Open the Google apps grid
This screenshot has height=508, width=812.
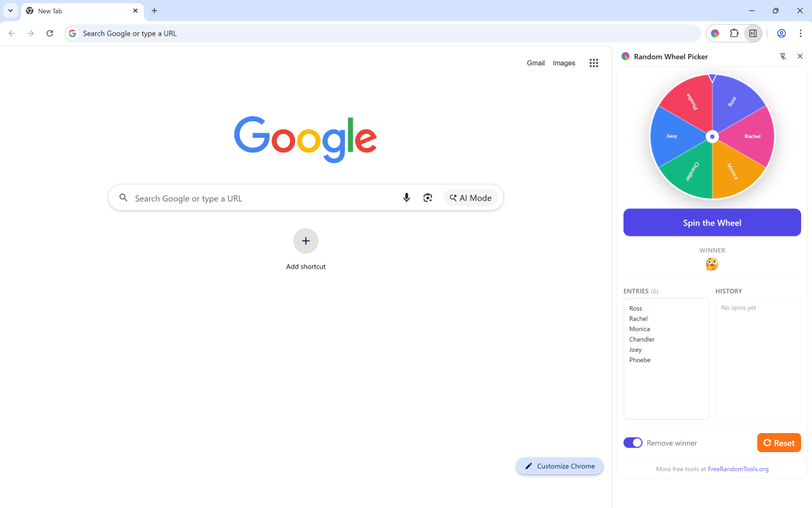[x=594, y=63]
